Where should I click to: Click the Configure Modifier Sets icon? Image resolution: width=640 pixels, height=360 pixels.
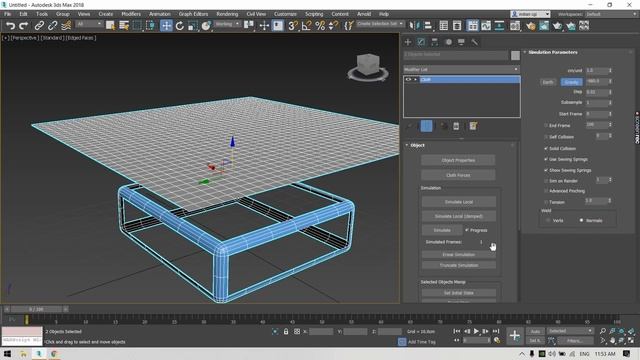473,126
